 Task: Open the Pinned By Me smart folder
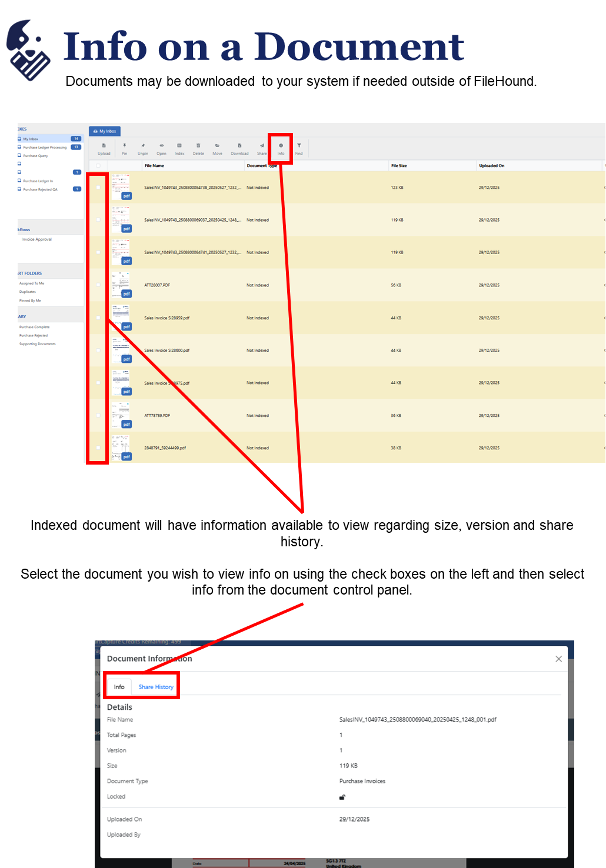pos(30,301)
